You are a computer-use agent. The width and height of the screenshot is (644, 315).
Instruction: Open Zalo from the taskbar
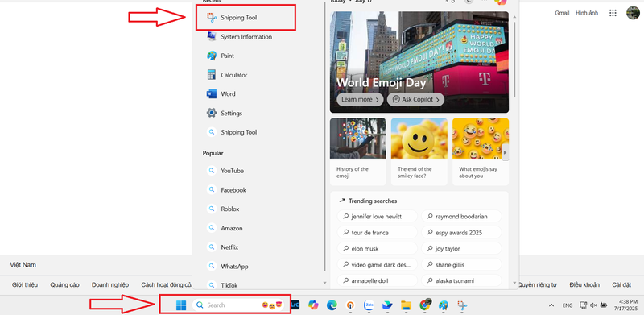[x=369, y=305]
